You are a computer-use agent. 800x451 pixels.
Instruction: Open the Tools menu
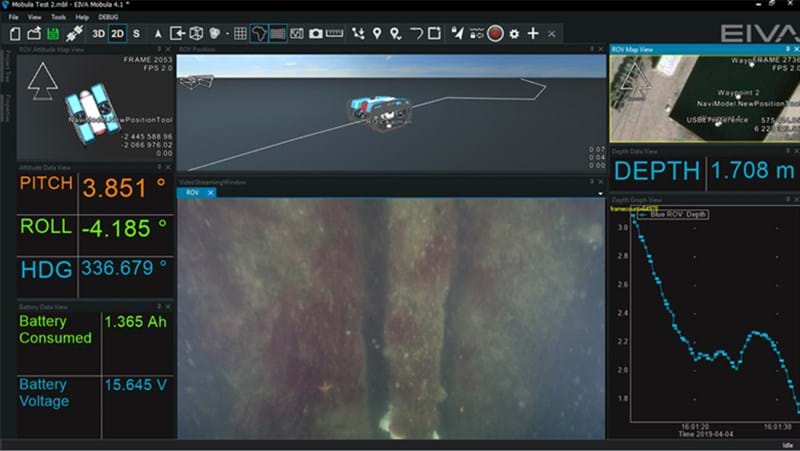coord(59,17)
